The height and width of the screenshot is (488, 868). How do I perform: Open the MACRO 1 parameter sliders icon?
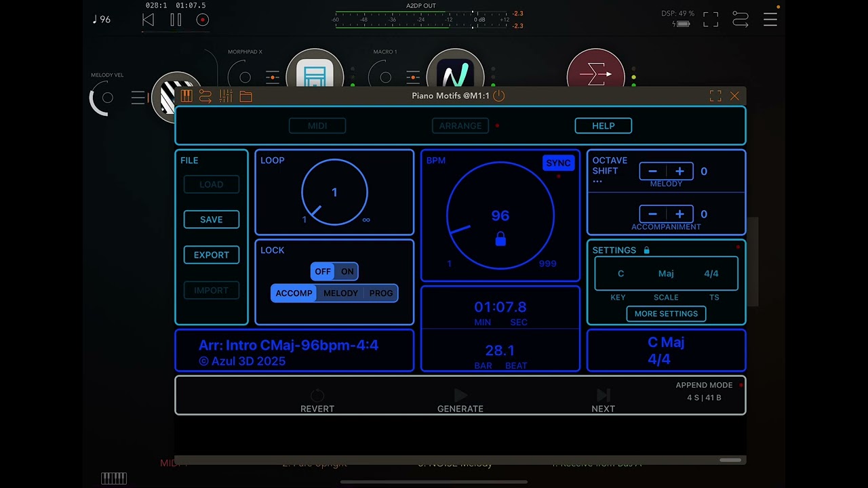[x=413, y=77]
